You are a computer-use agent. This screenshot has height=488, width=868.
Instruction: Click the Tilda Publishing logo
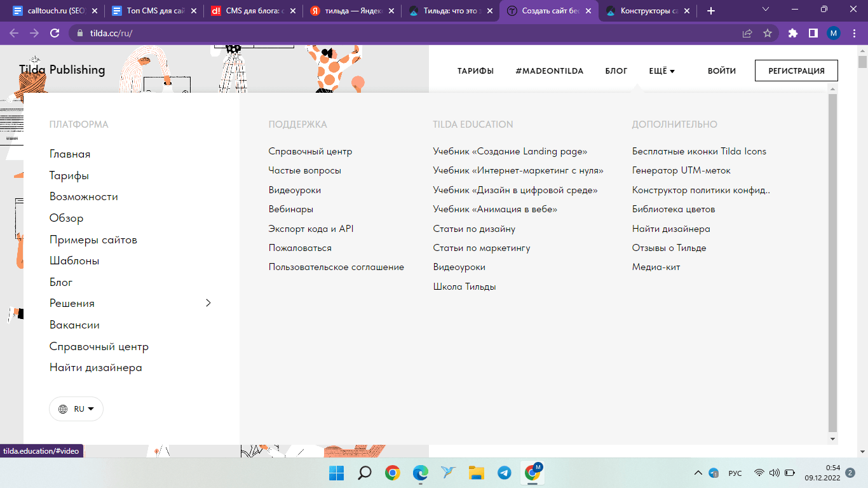[62, 70]
